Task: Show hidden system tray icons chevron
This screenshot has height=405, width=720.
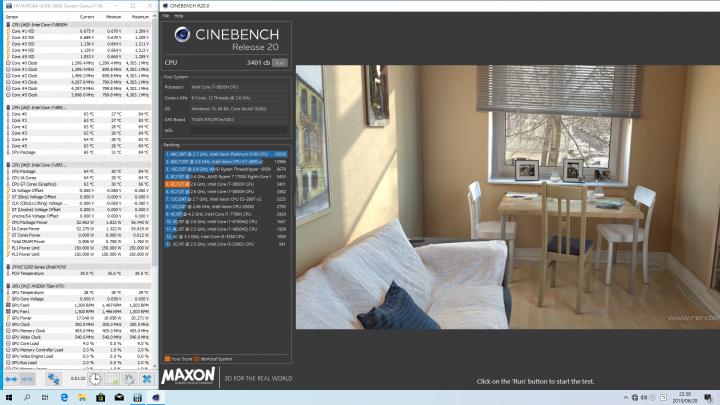Action: 625,398
